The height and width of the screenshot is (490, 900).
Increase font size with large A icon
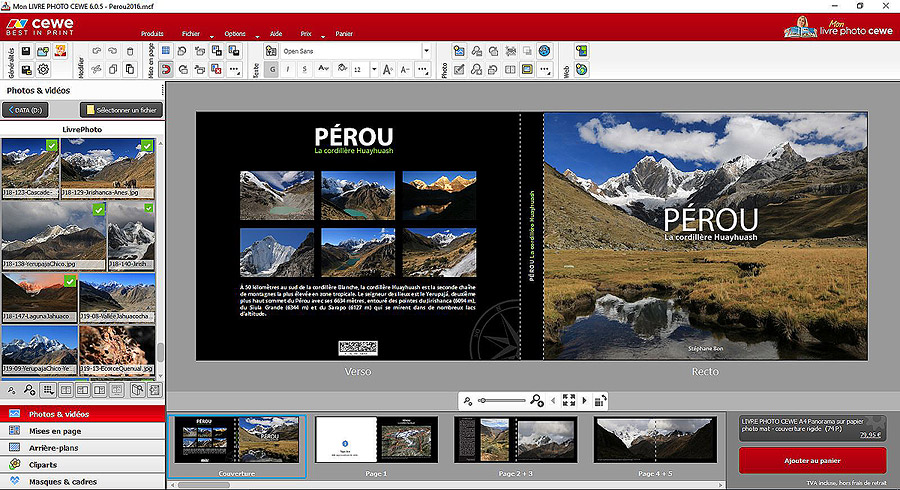[387, 69]
